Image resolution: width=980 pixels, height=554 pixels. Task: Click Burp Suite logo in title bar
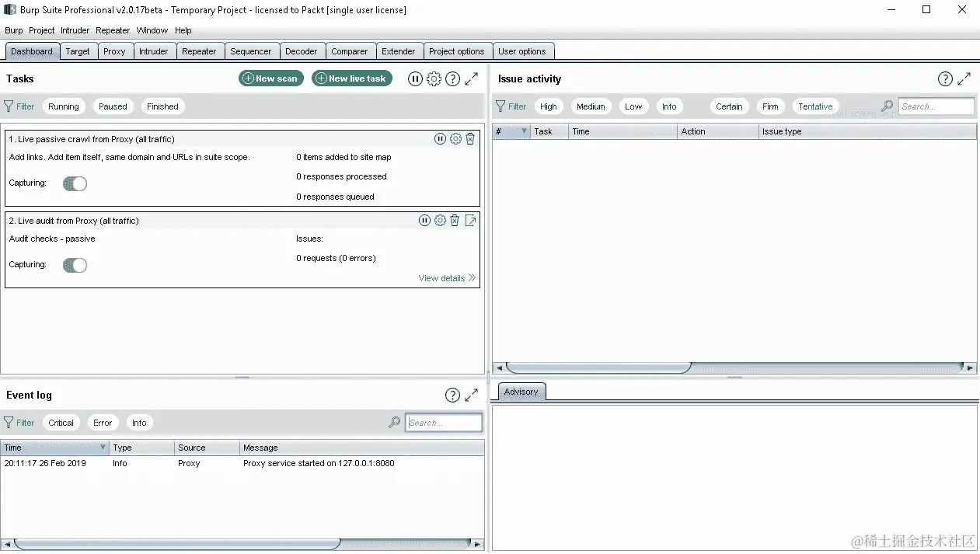click(10, 10)
